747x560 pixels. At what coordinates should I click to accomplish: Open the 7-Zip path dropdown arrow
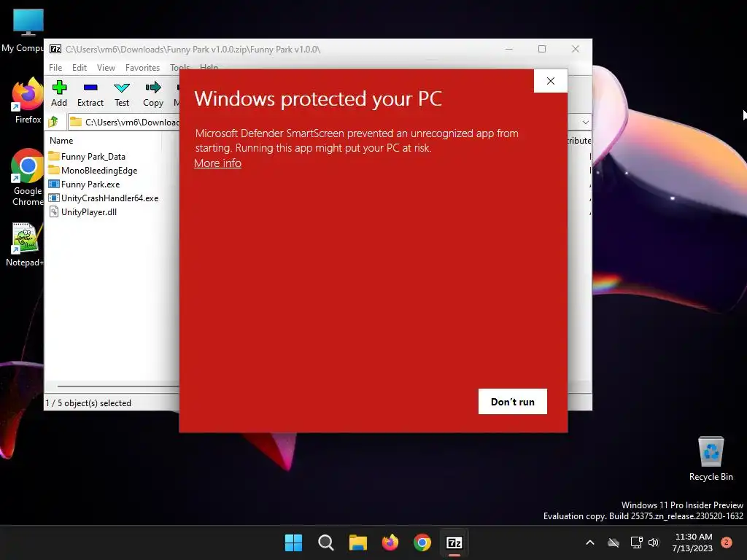click(x=585, y=122)
